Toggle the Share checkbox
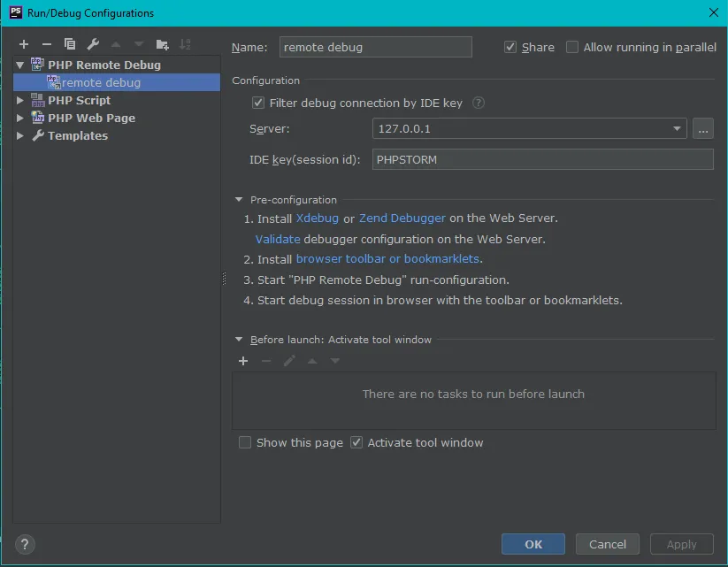This screenshot has width=728, height=567. pos(510,47)
